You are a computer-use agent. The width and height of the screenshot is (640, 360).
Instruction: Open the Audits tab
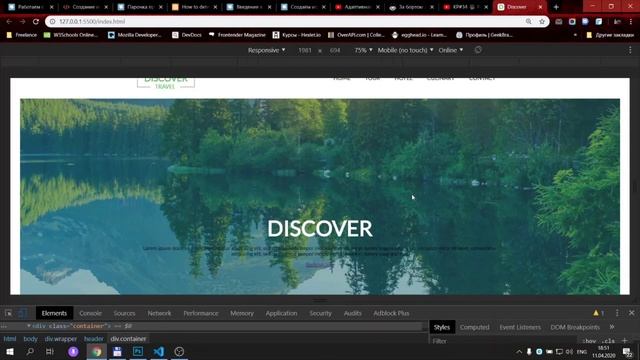(x=353, y=313)
